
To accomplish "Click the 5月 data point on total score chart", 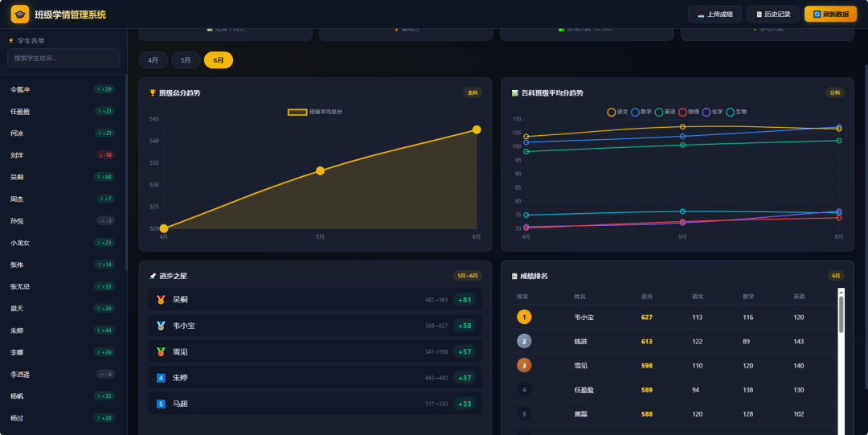I will 320,170.
